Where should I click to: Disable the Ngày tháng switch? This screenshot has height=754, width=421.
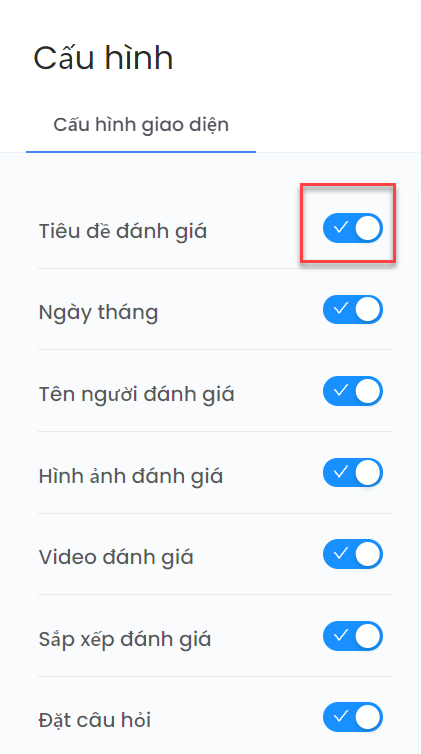pos(353,310)
